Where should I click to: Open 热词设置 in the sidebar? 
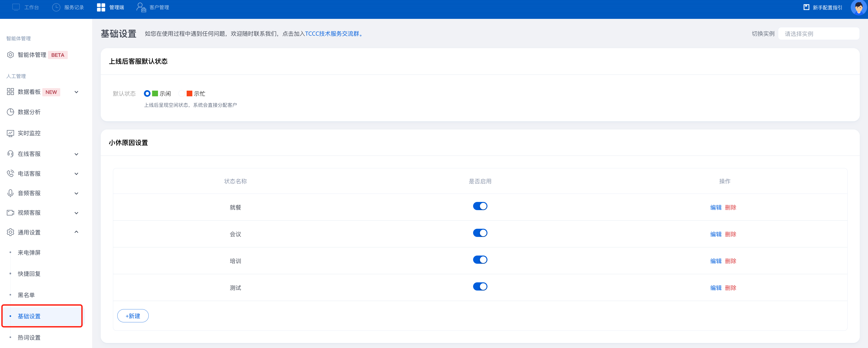pos(29,337)
